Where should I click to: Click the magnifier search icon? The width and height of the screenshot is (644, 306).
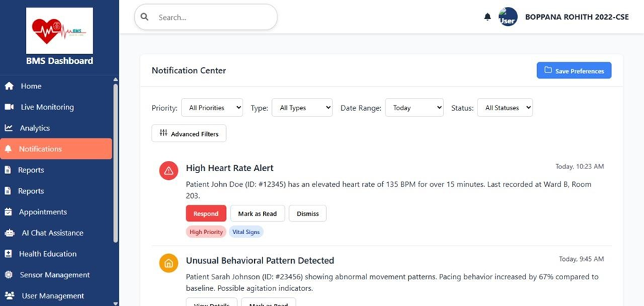145,17
